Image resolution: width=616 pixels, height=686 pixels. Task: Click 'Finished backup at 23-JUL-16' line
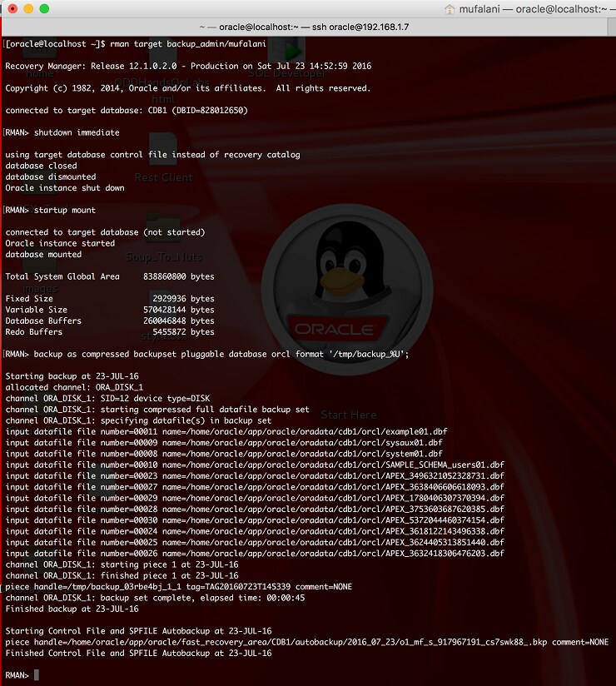click(72, 609)
